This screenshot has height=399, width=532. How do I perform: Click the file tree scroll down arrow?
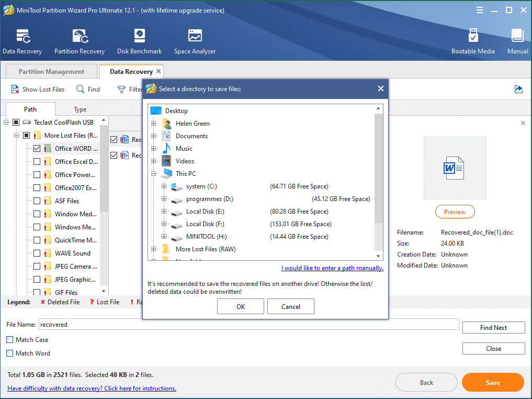(104, 291)
